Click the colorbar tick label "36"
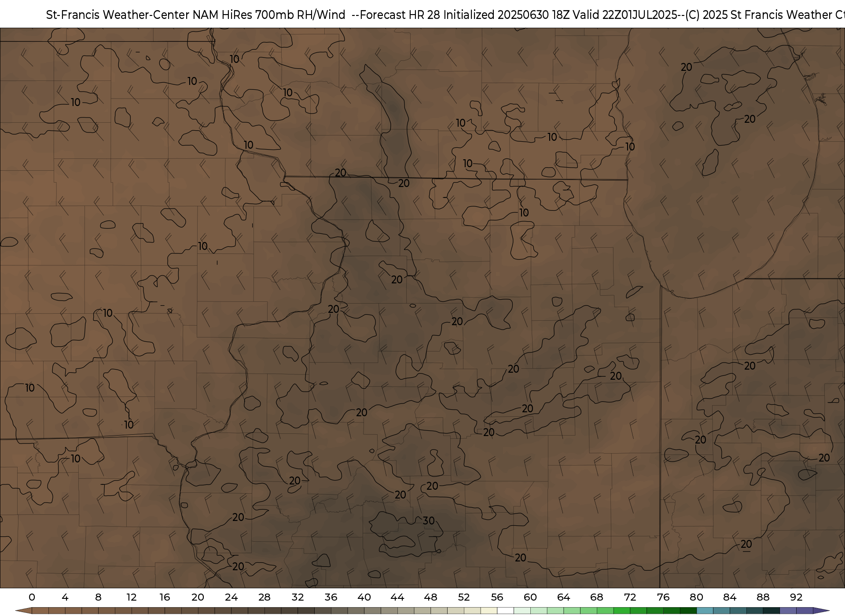The image size is (845, 616). (331, 597)
